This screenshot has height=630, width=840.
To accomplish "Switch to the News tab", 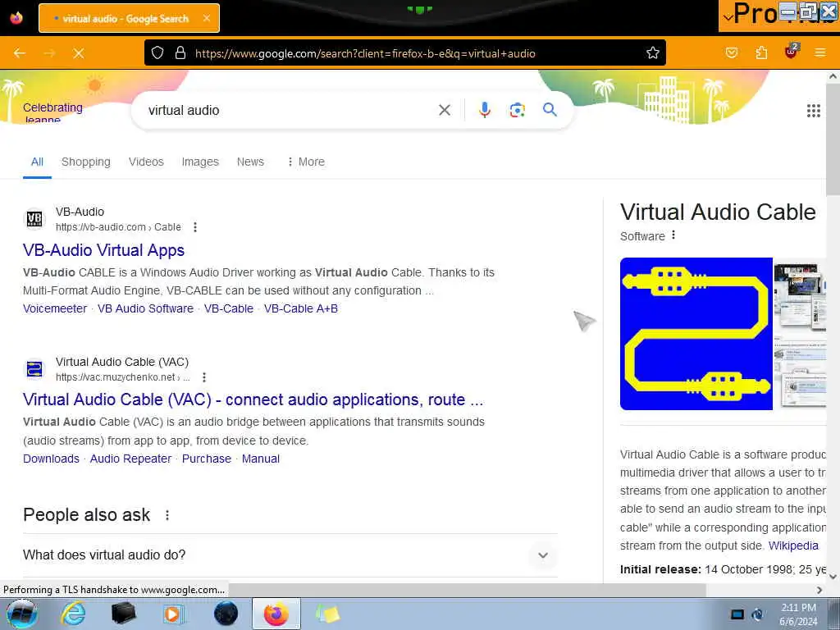I will (250, 162).
